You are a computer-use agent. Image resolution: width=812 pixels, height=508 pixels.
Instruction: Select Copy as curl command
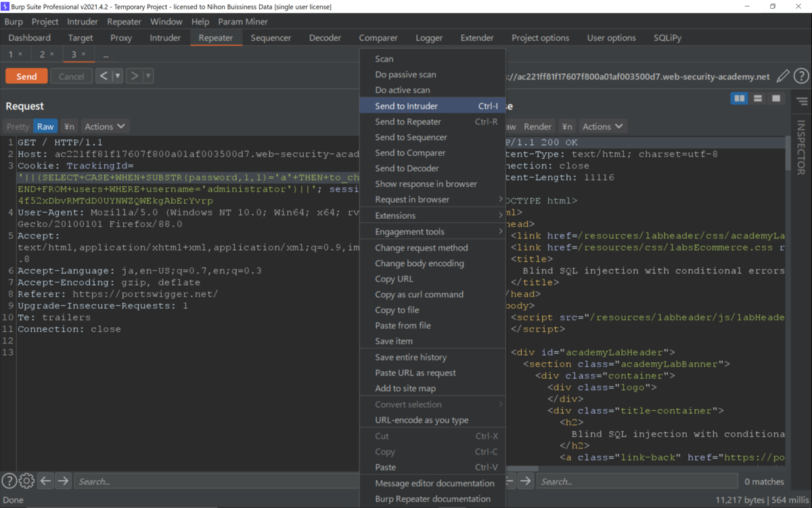(x=432, y=294)
